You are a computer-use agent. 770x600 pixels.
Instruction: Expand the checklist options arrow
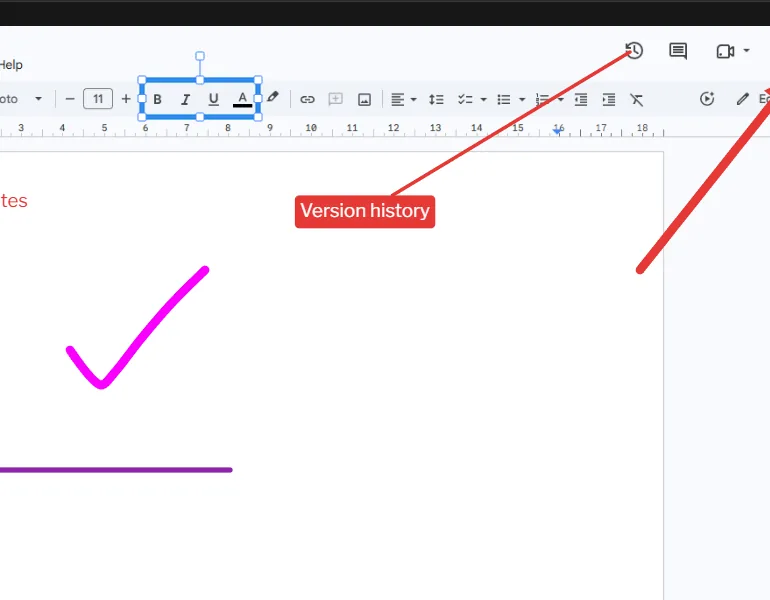point(483,100)
